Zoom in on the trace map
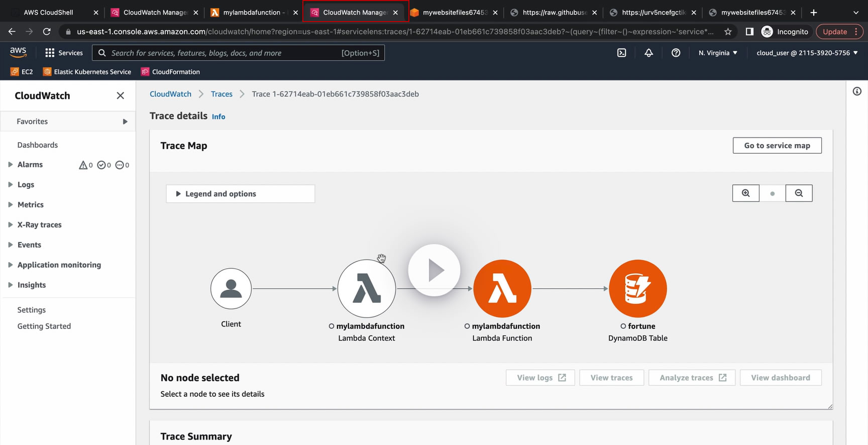This screenshot has width=868, height=445. pos(746,193)
